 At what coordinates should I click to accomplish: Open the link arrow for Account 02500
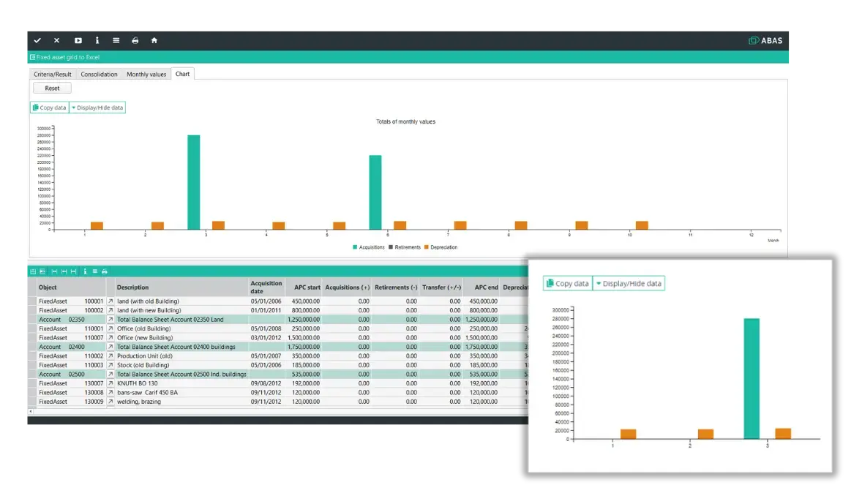110,375
